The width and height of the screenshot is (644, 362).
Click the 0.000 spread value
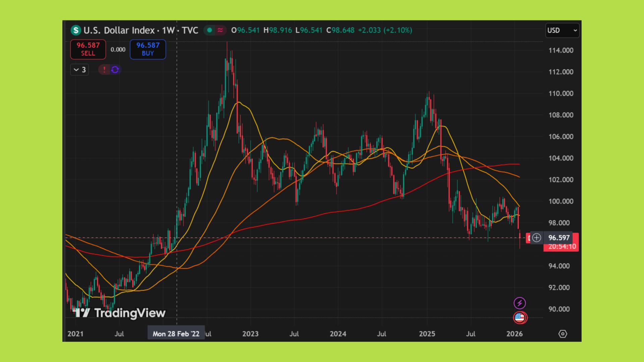pyautogui.click(x=118, y=50)
